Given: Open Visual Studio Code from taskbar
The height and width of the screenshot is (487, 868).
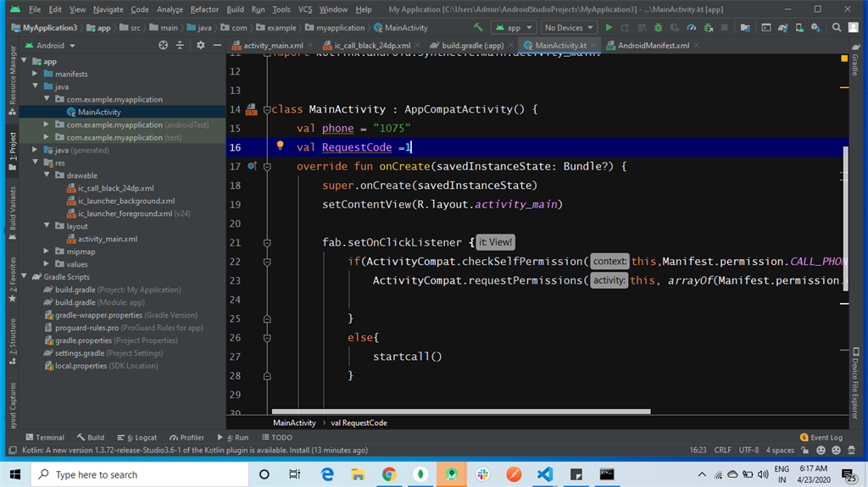Looking at the screenshot, I should coord(545,474).
